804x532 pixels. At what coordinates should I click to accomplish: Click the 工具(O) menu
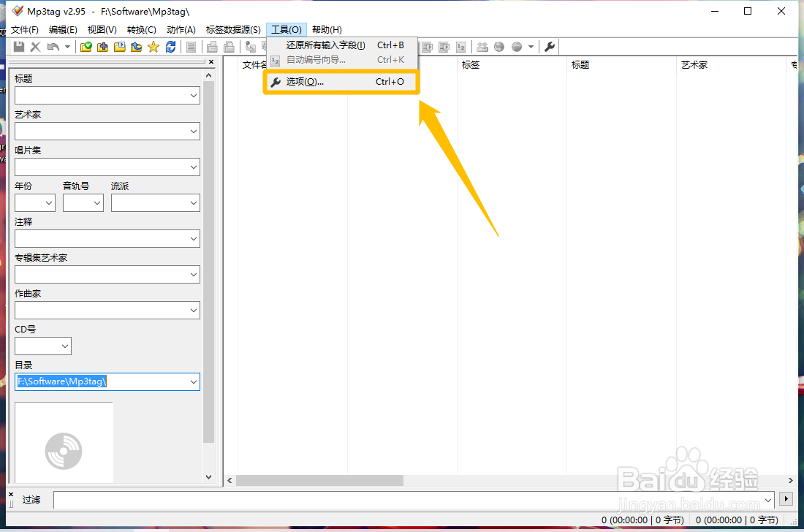pyautogui.click(x=286, y=30)
